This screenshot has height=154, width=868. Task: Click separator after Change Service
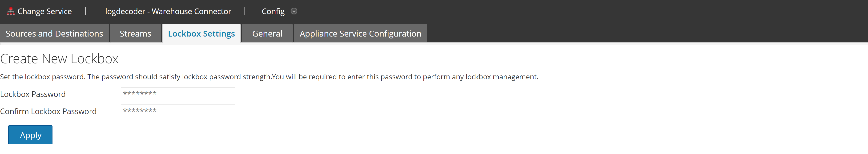point(85,11)
